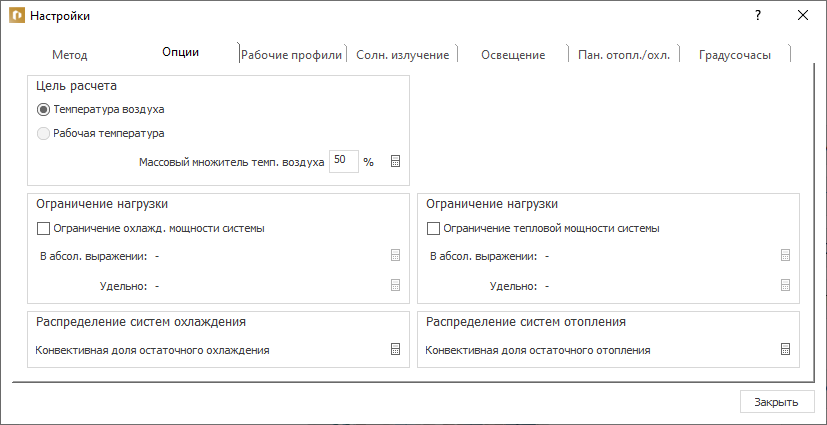Click Конвективная доля остаточного охлаждения text

pos(152,350)
